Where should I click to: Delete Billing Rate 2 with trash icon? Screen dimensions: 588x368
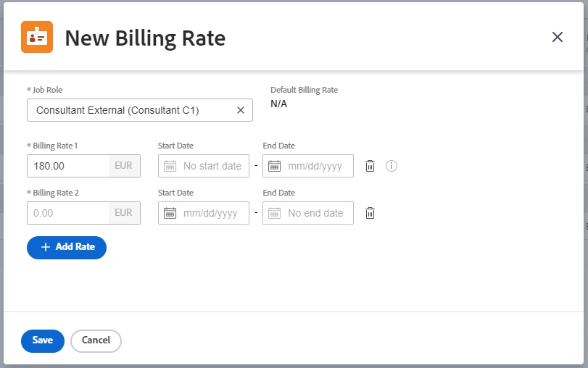point(370,213)
